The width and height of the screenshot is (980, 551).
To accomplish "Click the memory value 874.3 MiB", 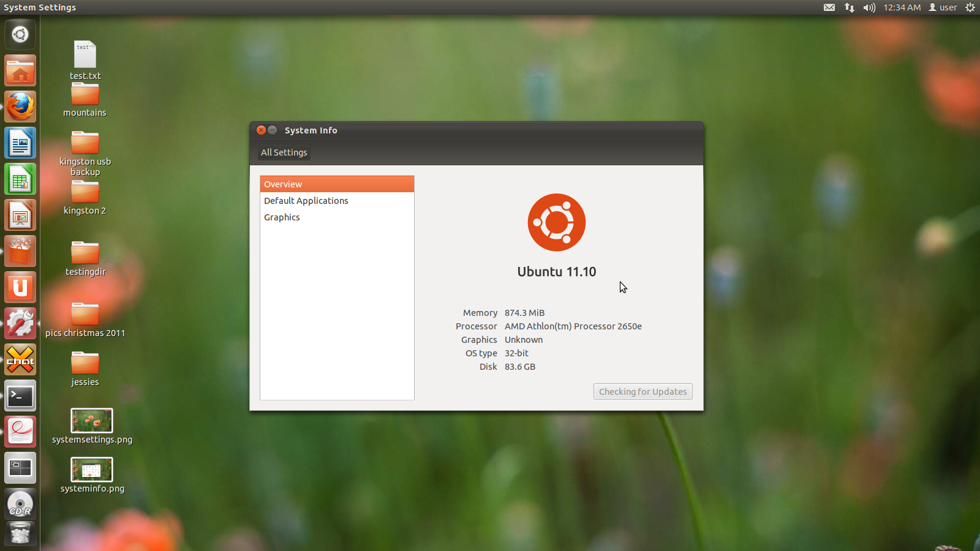I will [524, 313].
